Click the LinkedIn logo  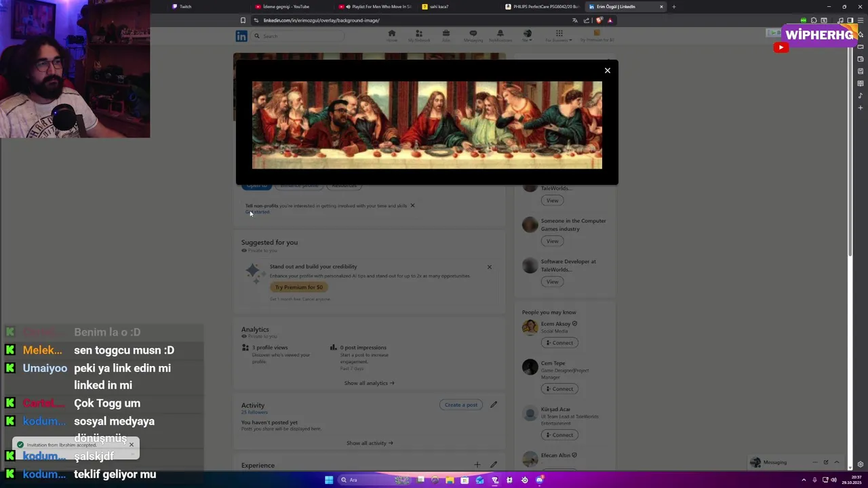click(x=241, y=36)
